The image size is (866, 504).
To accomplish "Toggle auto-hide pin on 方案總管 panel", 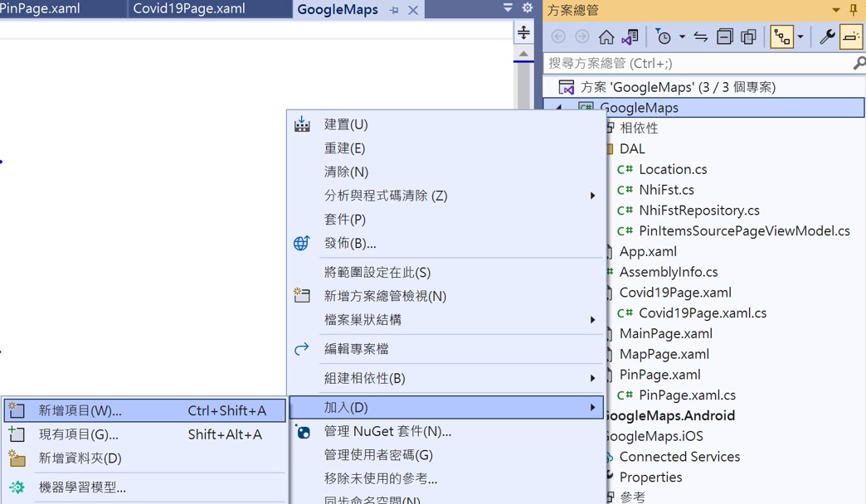I will click(854, 9).
